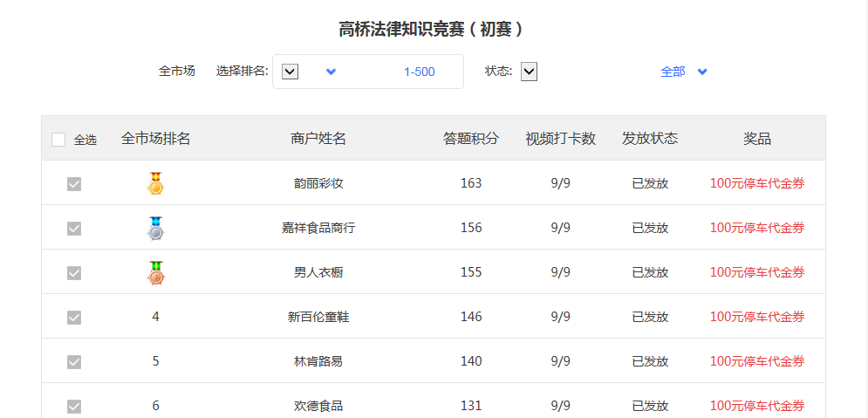Select the 1-500 ranking range

(x=419, y=72)
